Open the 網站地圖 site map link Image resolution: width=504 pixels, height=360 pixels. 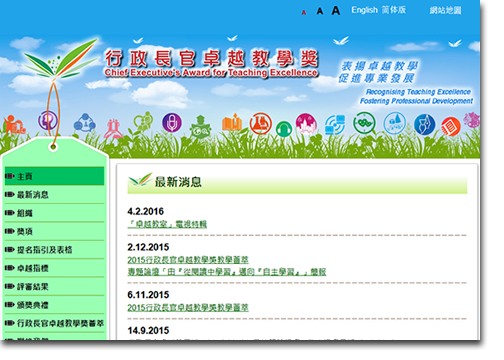pyautogui.click(x=445, y=10)
